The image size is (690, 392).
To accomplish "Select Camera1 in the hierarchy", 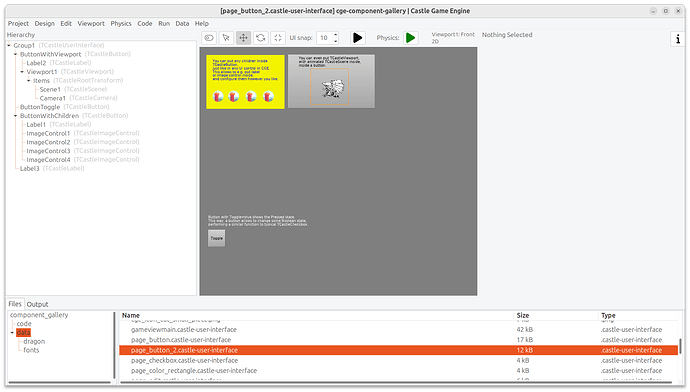I will click(x=52, y=98).
